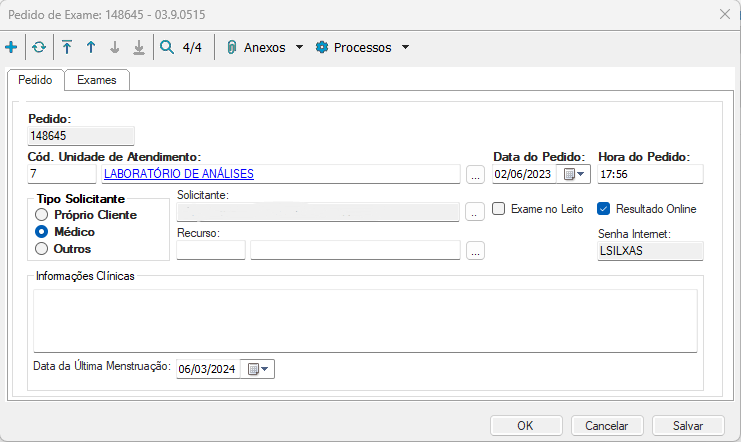Screen dimensions: 741x442
Task: Select the Próprio Cliente radio option
Action: click(x=41, y=214)
